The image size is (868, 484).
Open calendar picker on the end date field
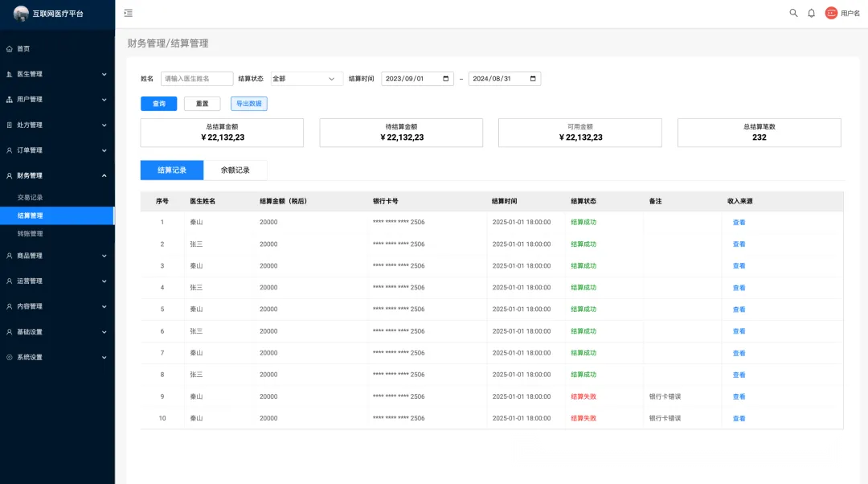click(533, 79)
